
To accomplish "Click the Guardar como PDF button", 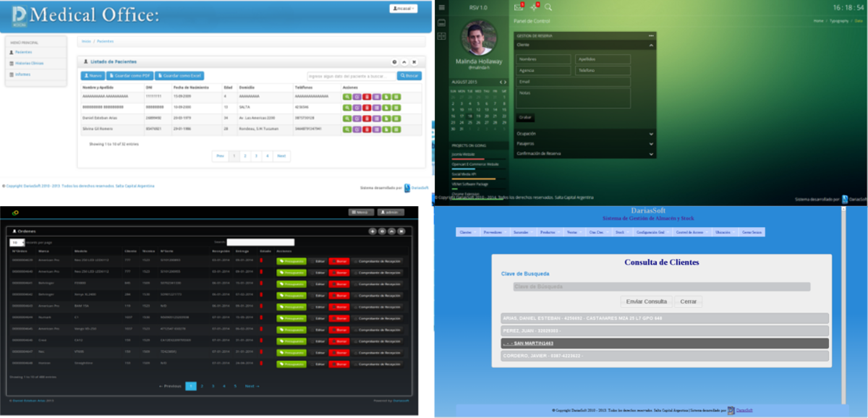I will pyautogui.click(x=129, y=75).
